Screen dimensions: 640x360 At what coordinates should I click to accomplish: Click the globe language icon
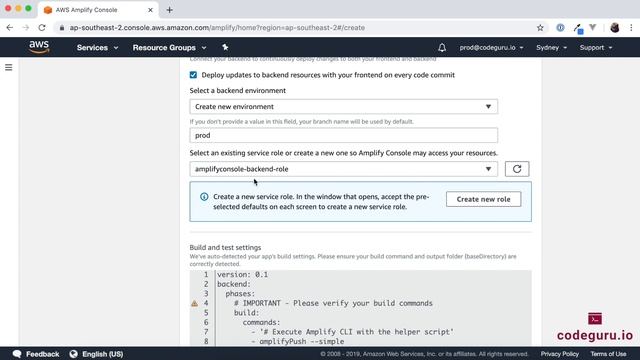[x=73, y=354]
